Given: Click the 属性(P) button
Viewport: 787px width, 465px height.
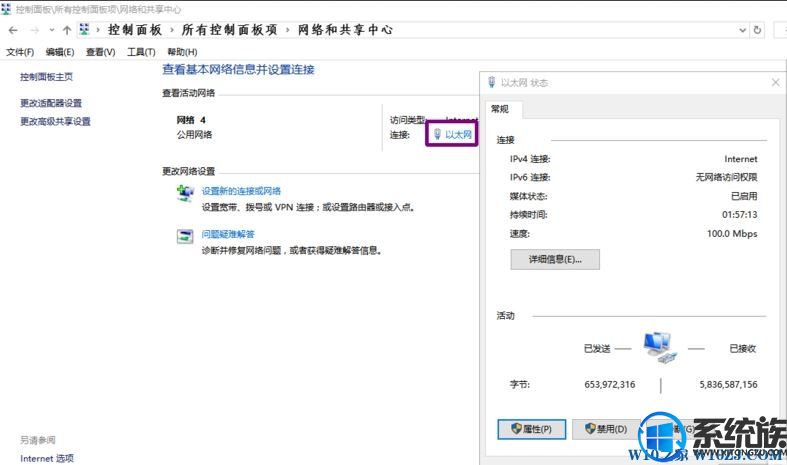Looking at the screenshot, I should point(532,429).
